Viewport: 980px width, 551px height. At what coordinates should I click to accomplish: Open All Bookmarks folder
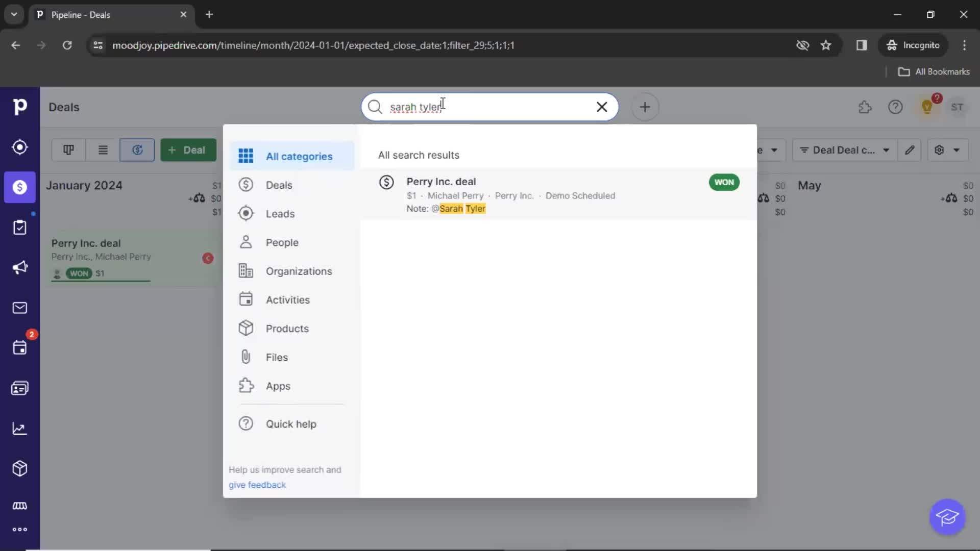pos(934,71)
